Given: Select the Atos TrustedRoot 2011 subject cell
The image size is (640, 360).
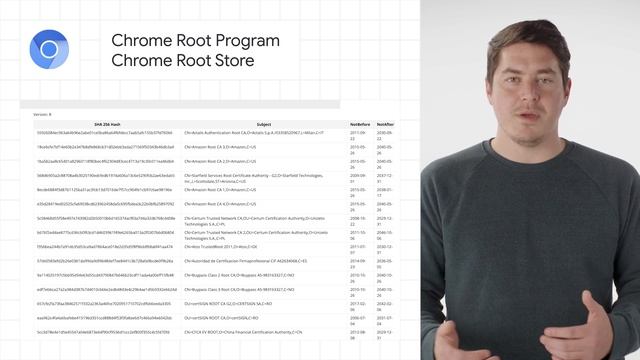Looking at the screenshot, I should tap(220, 247).
